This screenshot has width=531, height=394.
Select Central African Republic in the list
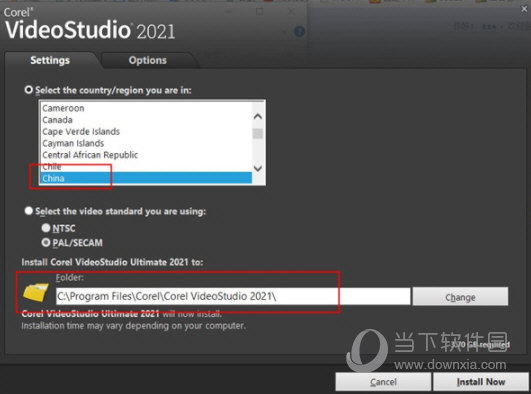coord(146,155)
